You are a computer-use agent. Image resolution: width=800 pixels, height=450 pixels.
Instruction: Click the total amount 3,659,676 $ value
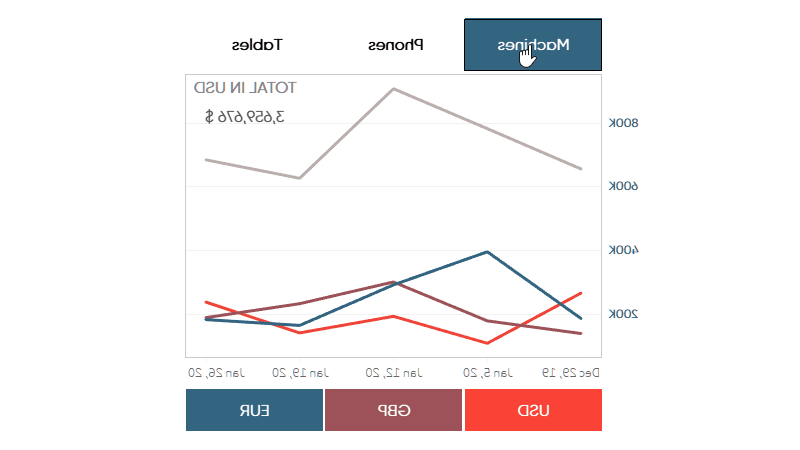(x=244, y=115)
